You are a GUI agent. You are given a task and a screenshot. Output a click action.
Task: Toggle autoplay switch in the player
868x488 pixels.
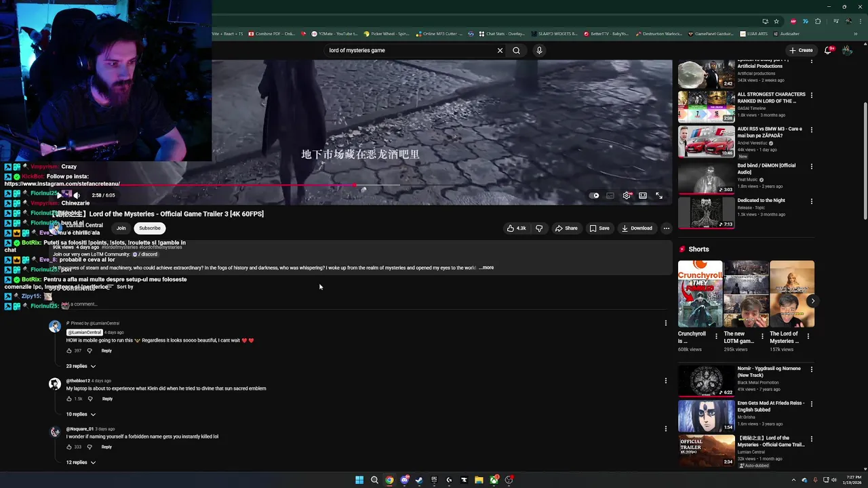coord(595,195)
